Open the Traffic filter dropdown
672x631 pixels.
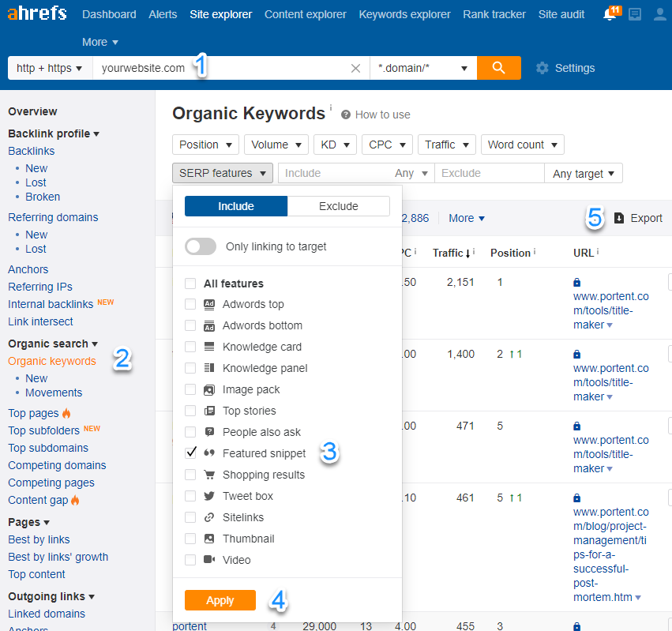tap(447, 145)
